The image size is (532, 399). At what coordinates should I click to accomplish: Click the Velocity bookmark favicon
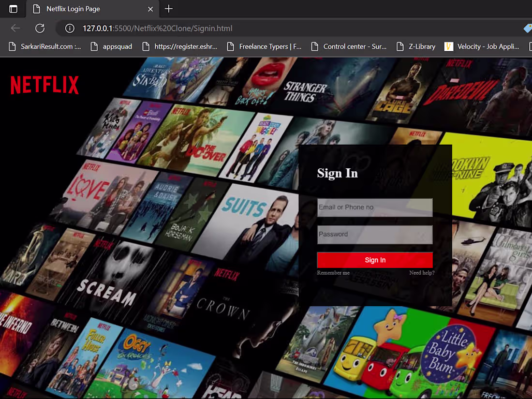click(448, 46)
